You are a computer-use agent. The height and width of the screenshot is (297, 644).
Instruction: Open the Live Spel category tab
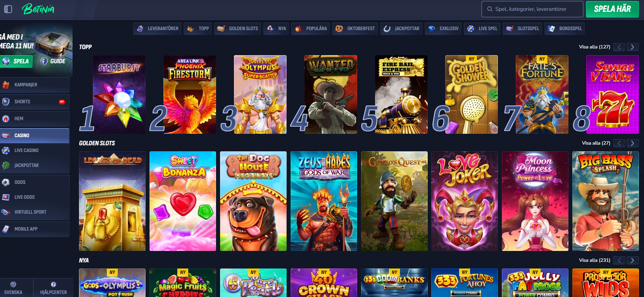pyautogui.click(x=482, y=29)
